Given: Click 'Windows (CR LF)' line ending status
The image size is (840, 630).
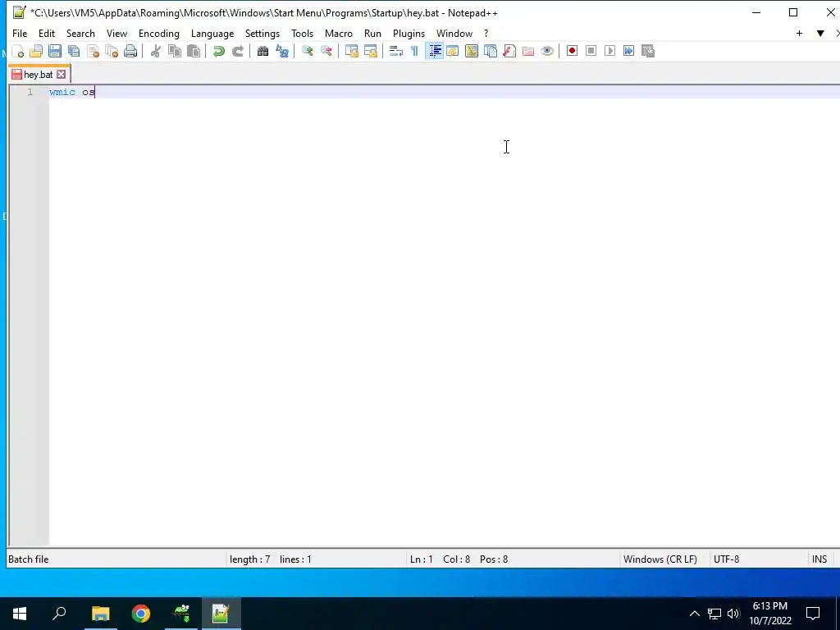Looking at the screenshot, I should point(660,559).
